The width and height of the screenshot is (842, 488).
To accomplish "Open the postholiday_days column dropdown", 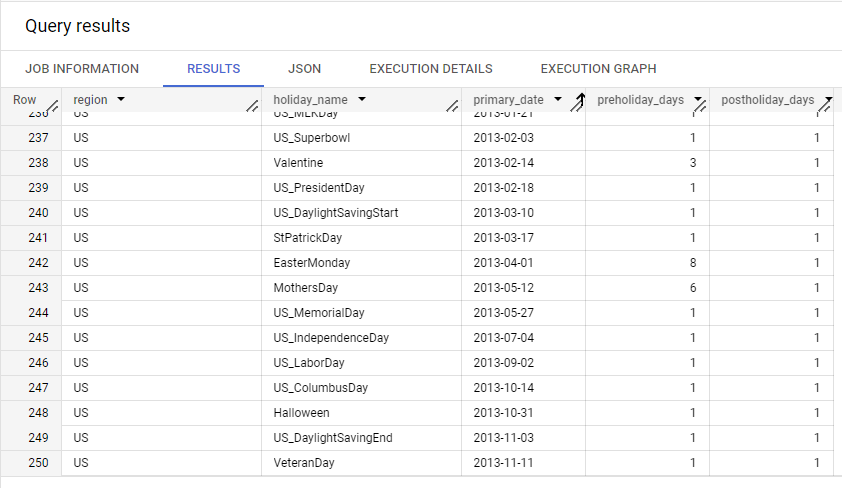I will (x=828, y=100).
